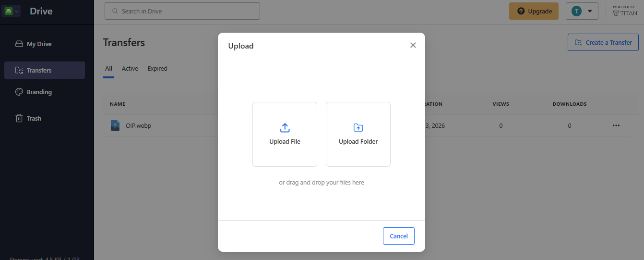The height and width of the screenshot is (260, 644).
Task: Click the folder icon in Upload Folder
Action: click(358, 128)
